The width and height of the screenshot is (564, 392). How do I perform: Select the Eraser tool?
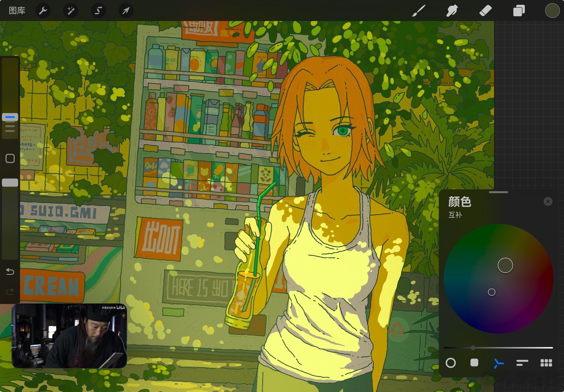coord(485,11)
